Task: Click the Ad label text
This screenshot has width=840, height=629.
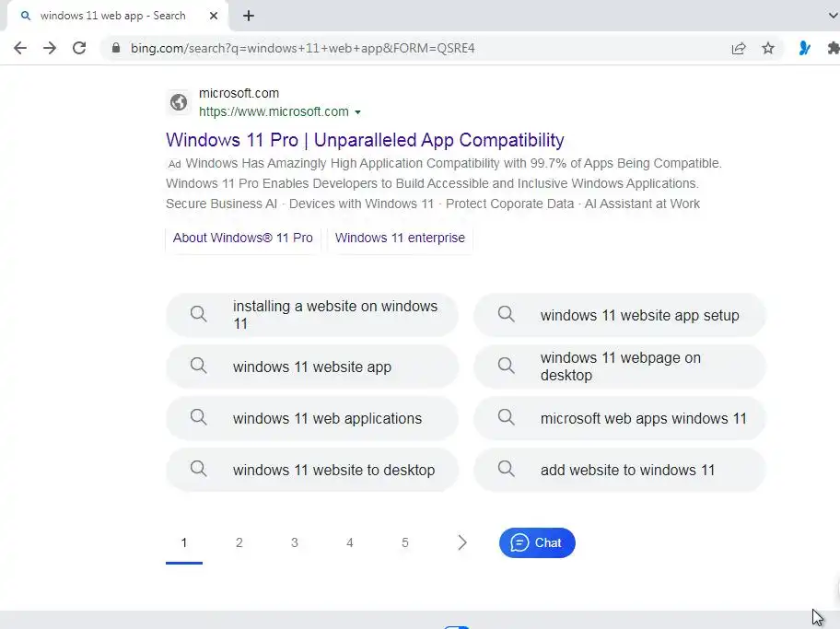Action: click(175, 164)
